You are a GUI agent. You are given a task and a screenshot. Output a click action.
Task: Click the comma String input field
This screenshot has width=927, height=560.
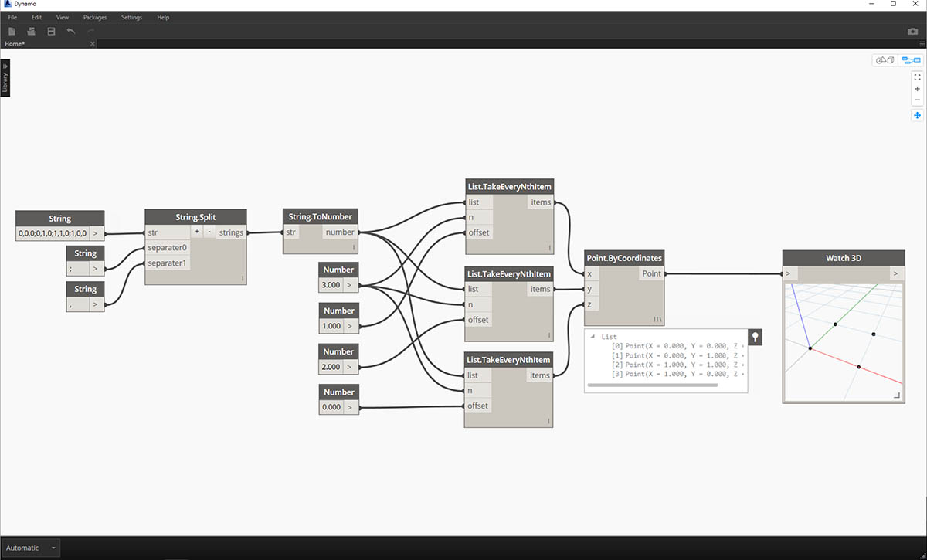[78, 304]
